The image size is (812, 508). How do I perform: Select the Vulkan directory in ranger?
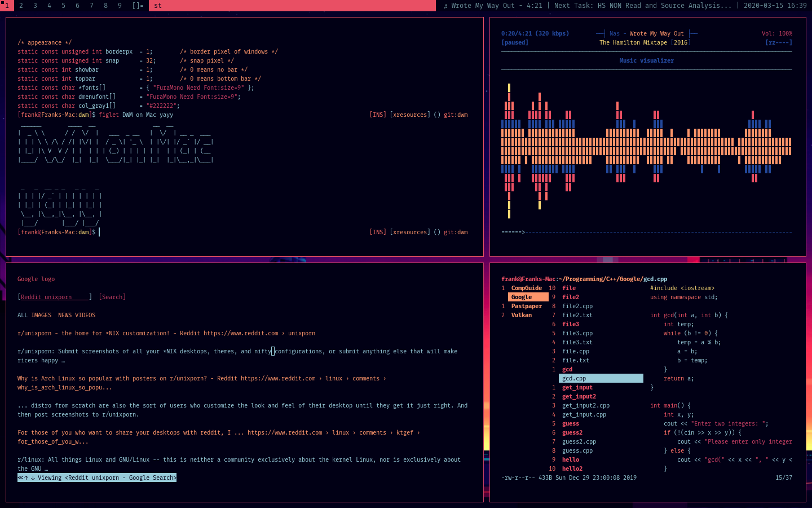click(522, 315)
